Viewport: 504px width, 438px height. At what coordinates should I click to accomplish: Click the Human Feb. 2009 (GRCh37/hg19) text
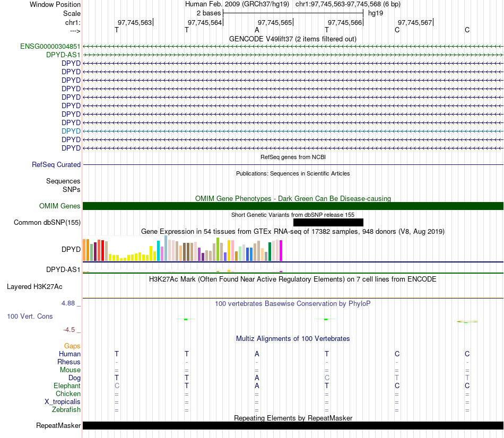point(237,4)
